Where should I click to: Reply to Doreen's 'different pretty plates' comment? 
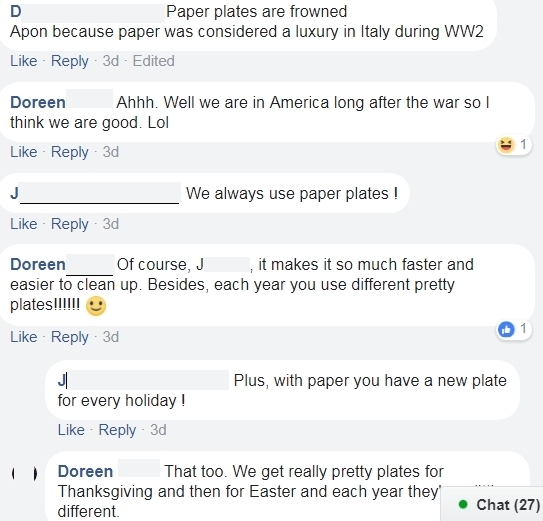[70, 337]
